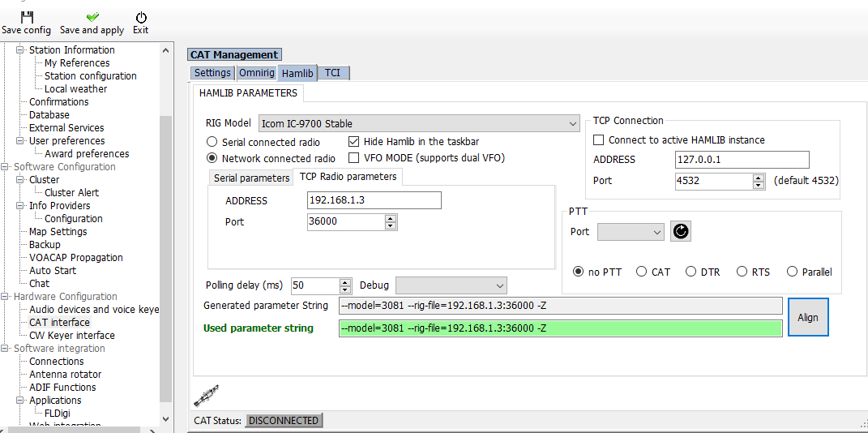The width and height of the screenshot is (868, 433).
Task: Open Cluster Alert tree item
Action: [x=72, y=193]
